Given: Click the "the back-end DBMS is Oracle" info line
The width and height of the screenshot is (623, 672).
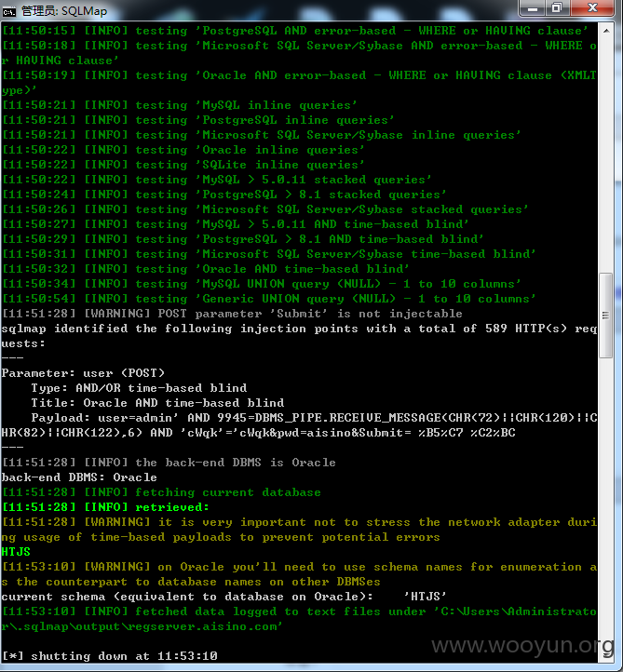Looking at the screenshot, I should coord(169,463).
